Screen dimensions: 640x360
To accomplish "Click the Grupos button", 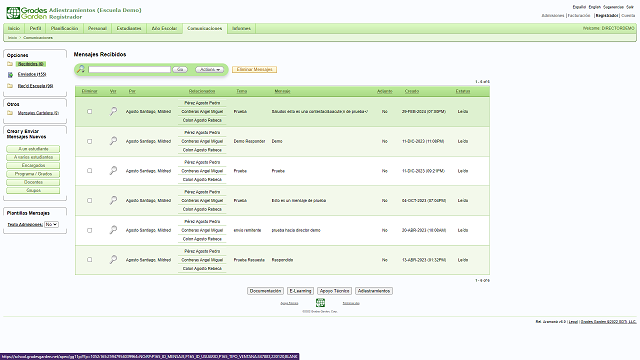I will click(33, 191).
